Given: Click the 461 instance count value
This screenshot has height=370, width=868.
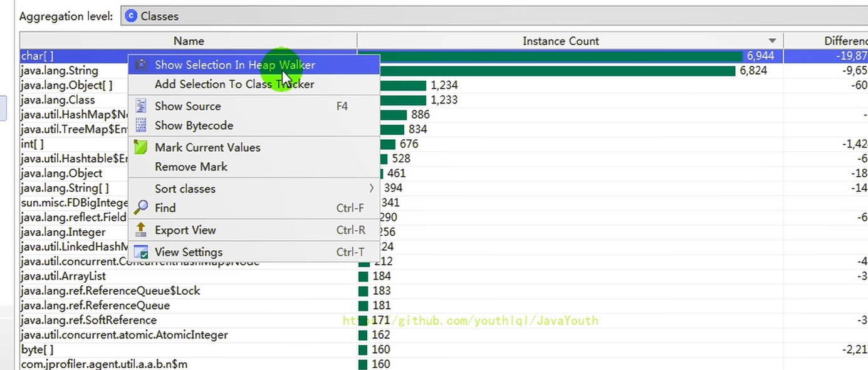Looking at the screenshot, I should point(396,173).
